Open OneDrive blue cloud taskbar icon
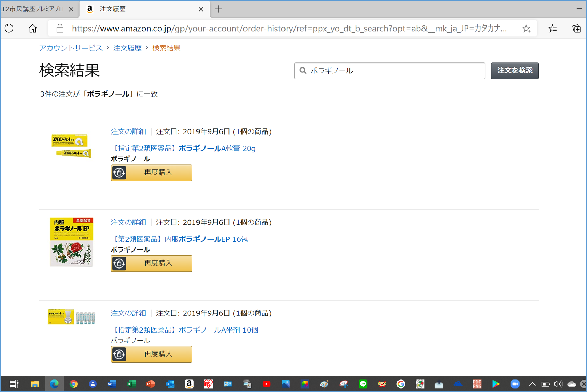 coord(458,384)
